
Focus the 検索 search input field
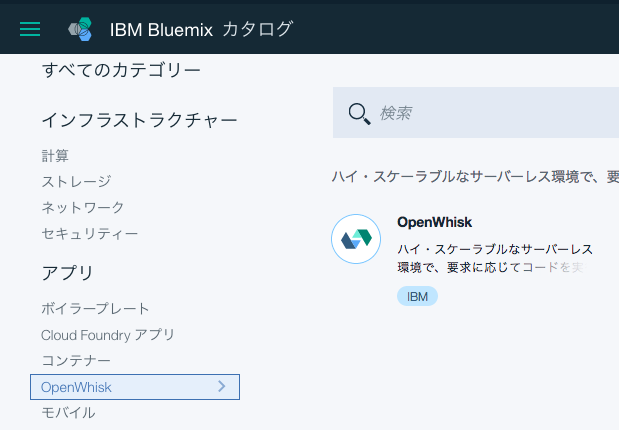coord(476,113)
